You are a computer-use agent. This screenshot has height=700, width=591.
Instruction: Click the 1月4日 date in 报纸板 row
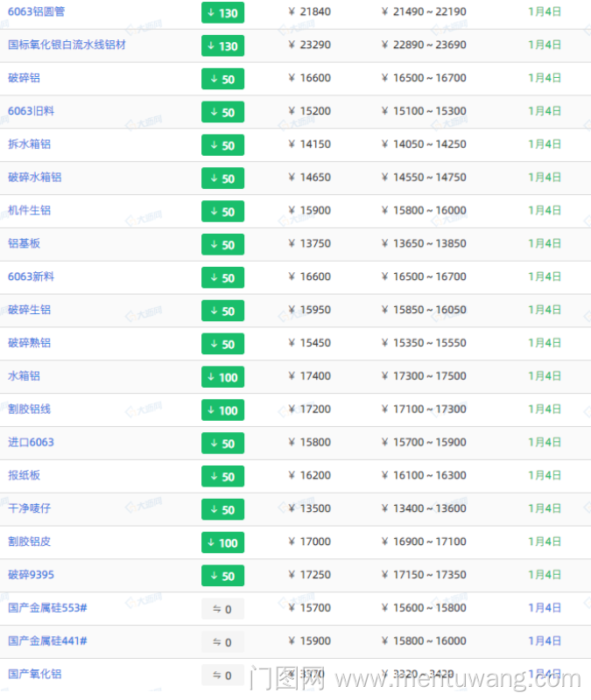(545, 476)
